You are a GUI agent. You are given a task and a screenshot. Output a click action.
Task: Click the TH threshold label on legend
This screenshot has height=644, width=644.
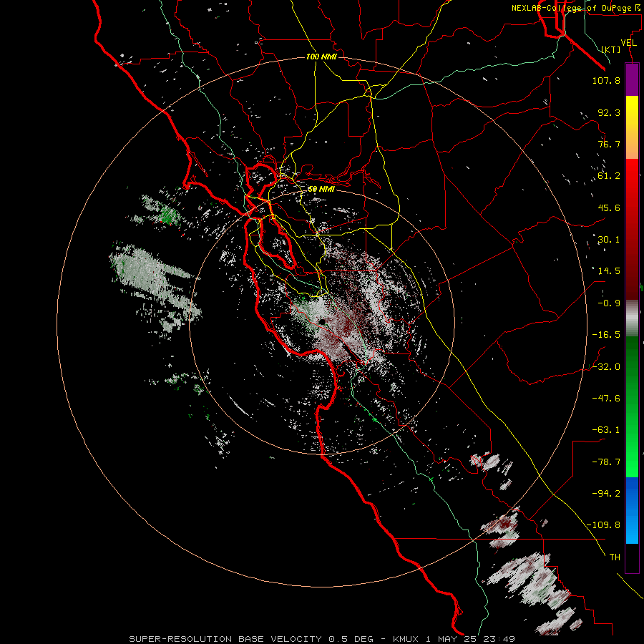click(615, 557)
